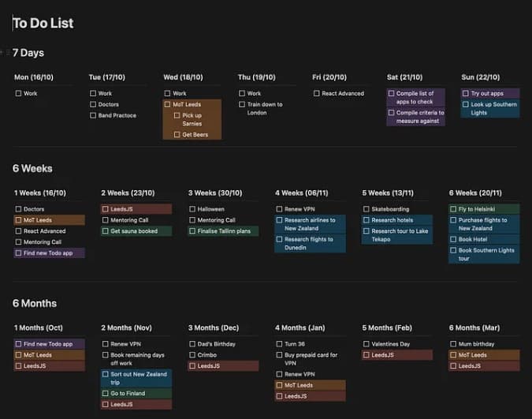Mark Get Beers as done
The width and height of the screenshot is (532, 419).
pos(177,135)
